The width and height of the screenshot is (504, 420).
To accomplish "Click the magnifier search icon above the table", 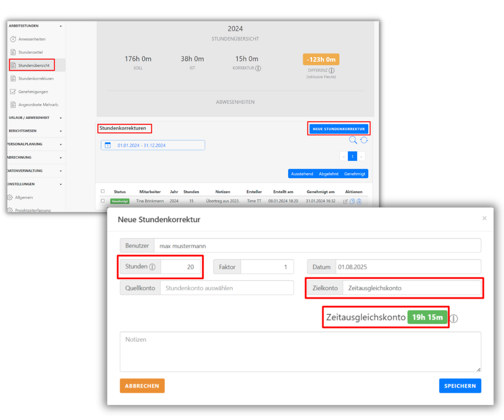I will (353, 140).
